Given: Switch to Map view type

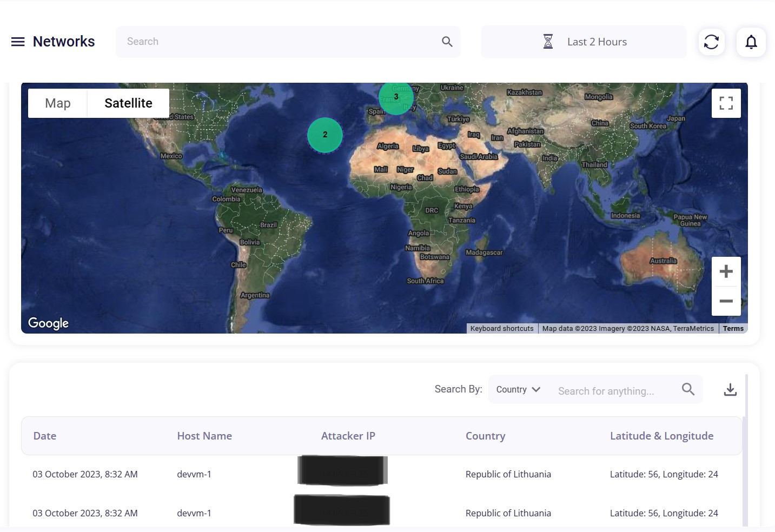Looking at the screenshot, I should coord(58,103).
